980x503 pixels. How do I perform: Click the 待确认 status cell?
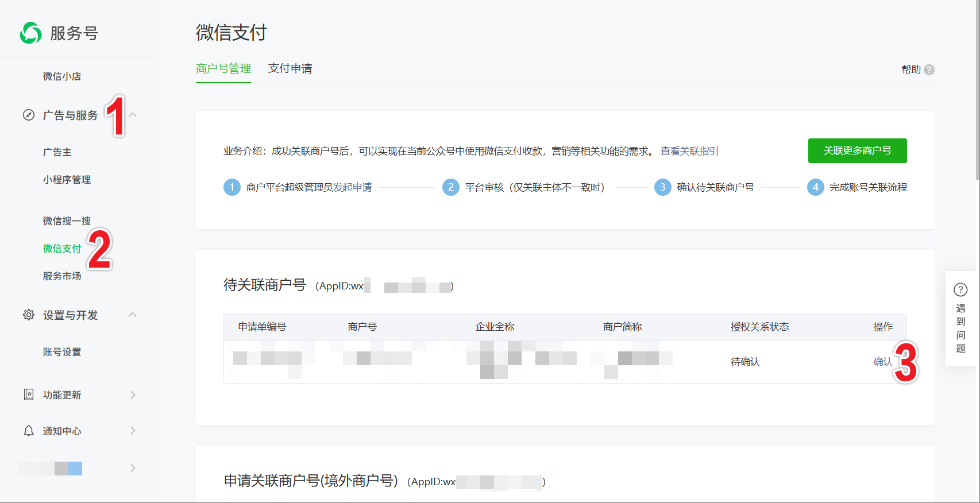point(745,362)
